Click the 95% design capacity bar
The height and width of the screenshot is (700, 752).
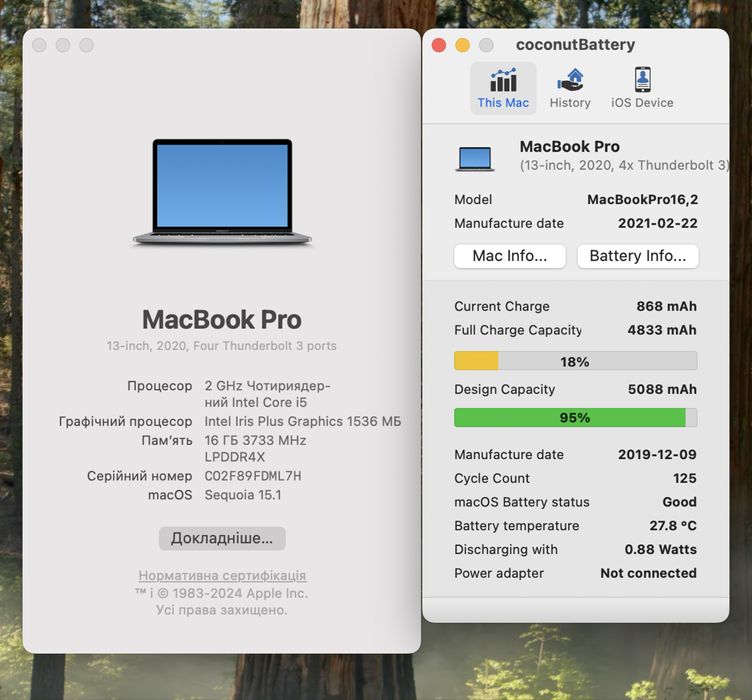point(575,418)
